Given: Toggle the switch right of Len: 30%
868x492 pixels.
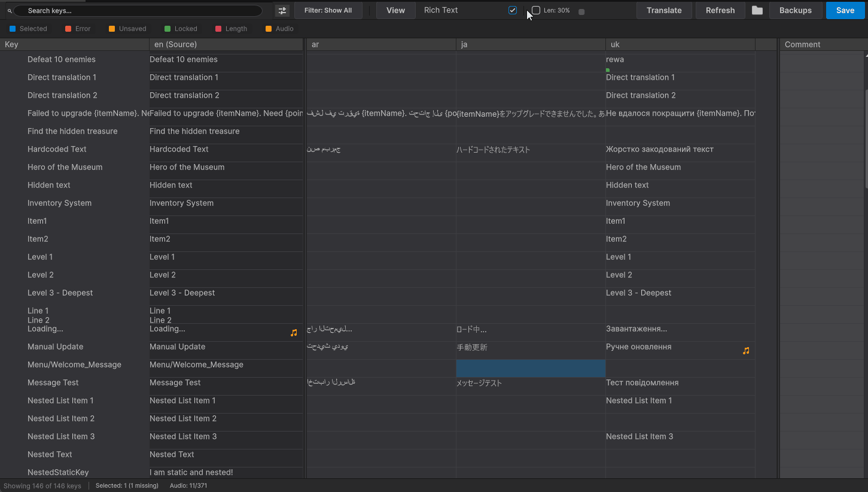Looking at the screenshot, I should pyautogui.click(x=581, y=10).
